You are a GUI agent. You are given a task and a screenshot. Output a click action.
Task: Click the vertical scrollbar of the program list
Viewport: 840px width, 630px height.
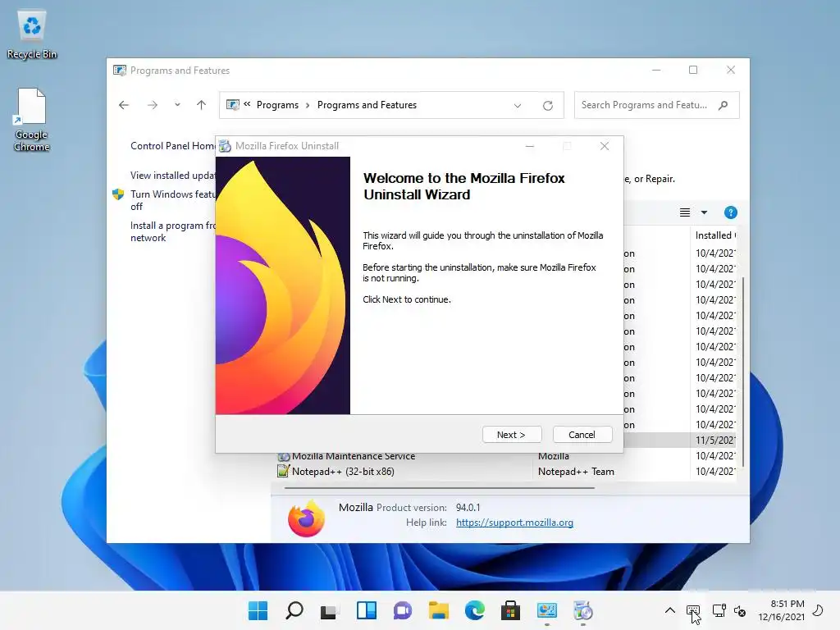[742, 370]
